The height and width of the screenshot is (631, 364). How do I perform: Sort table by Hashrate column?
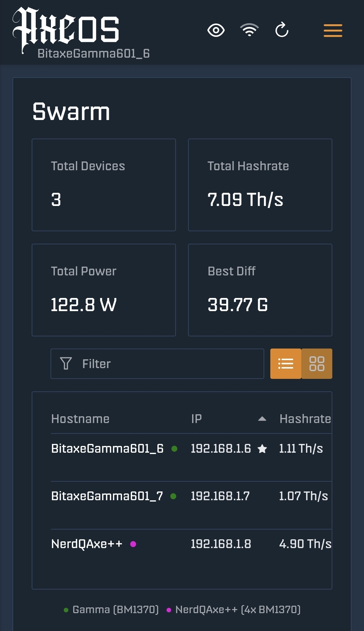pyautogui.click(x=305, y=419)
